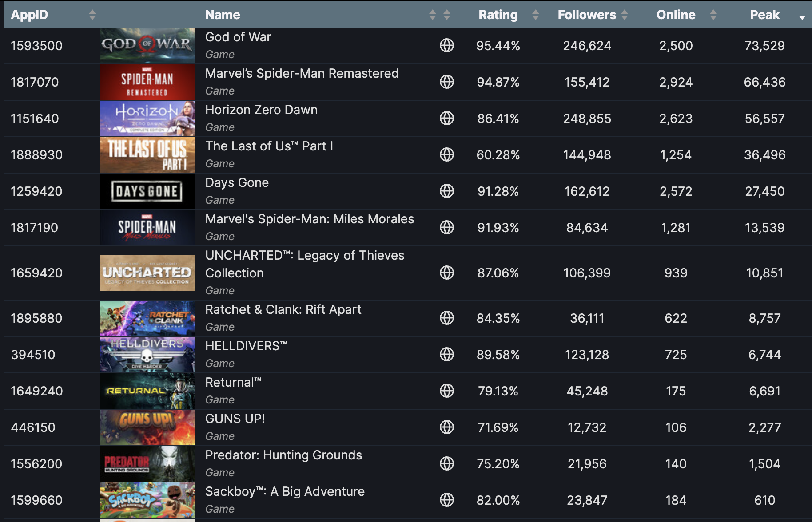Sort the table by Online players
This screenshot has width=812, height=522.
tap(676, 15)
